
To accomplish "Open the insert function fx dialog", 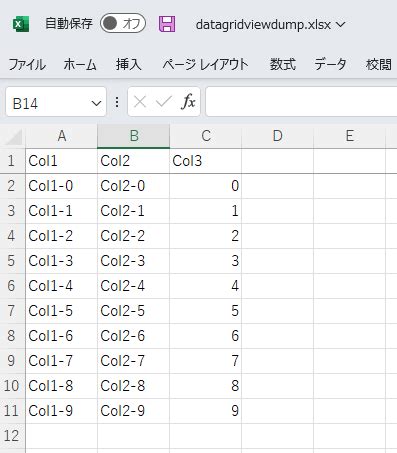I will point(188,101).
